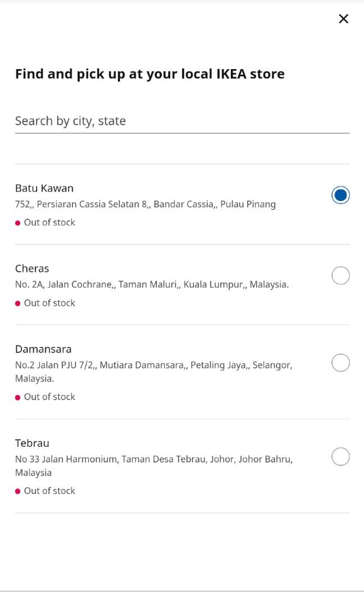Image resolution: width=364 pixels, height=607 pixels.
Task: Tap the Tebrau store name
Action: coord(32,443)
